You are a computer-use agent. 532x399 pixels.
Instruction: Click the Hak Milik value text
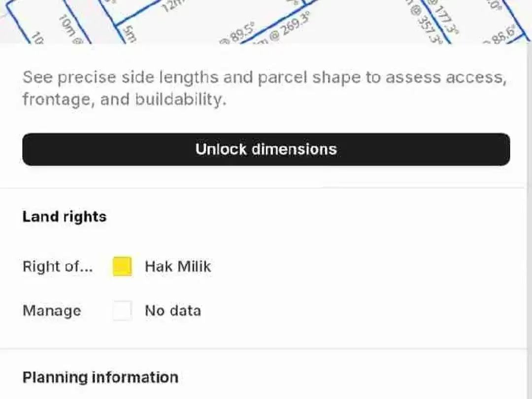tap(178, 266)
